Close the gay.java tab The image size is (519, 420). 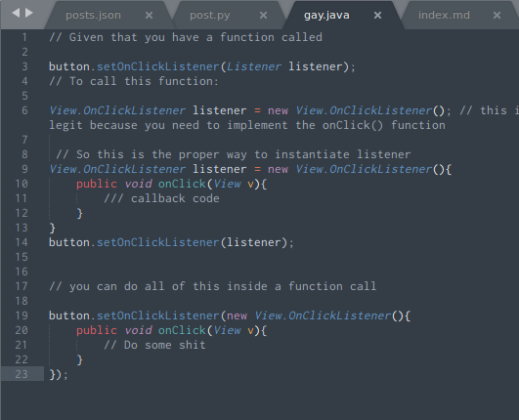point(377,16)
